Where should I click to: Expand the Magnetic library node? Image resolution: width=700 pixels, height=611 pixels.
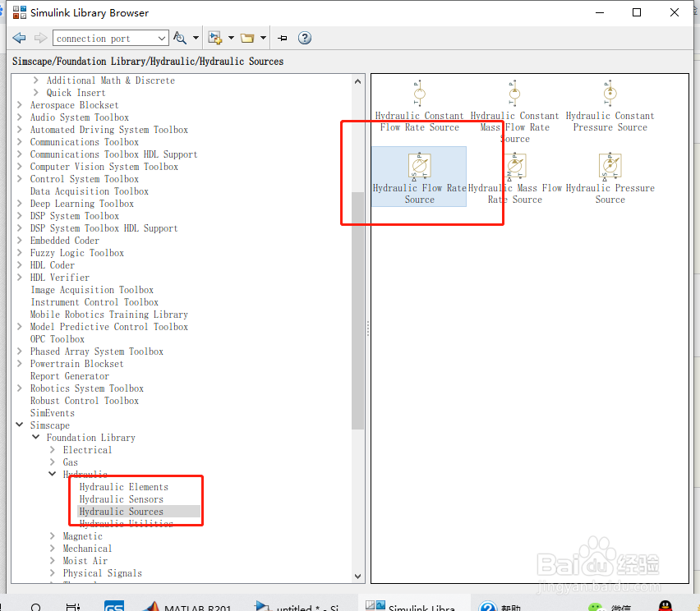(53, 536)
